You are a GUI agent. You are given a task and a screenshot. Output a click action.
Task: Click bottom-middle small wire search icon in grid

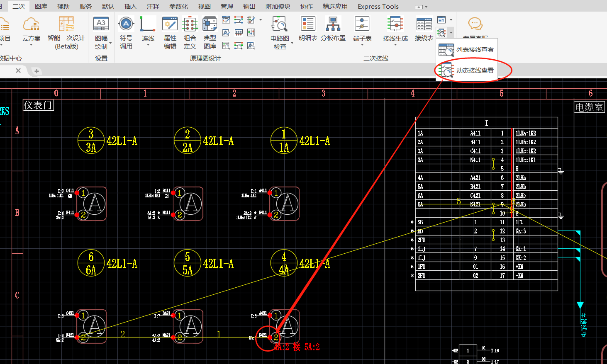[239, 45]
